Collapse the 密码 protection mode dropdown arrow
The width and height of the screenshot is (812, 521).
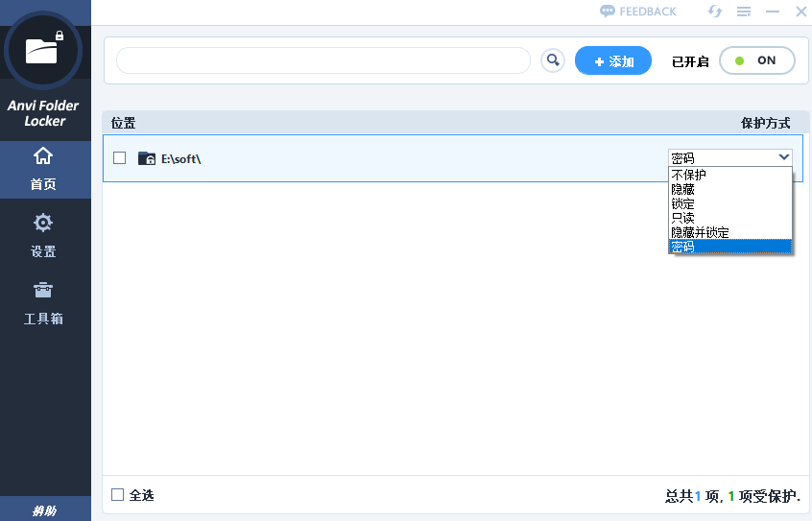click(784, 157)
